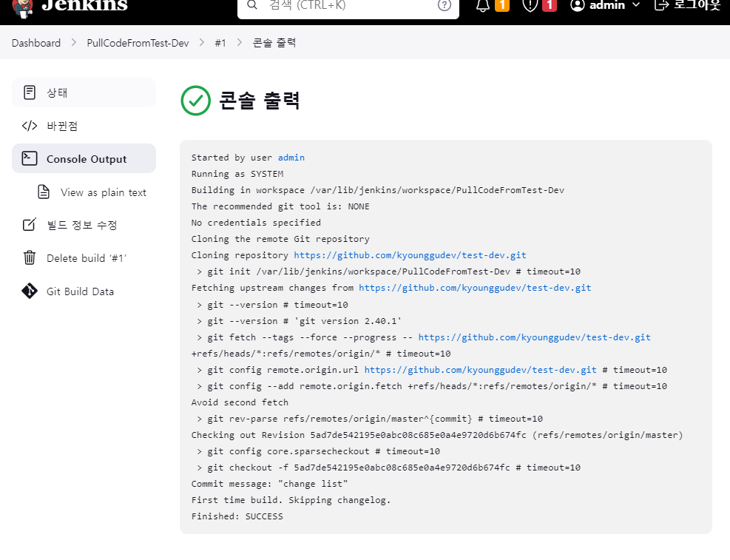
Task: Click the git init workspace command line
Action: pyautogui.click(x=388, y=271)
